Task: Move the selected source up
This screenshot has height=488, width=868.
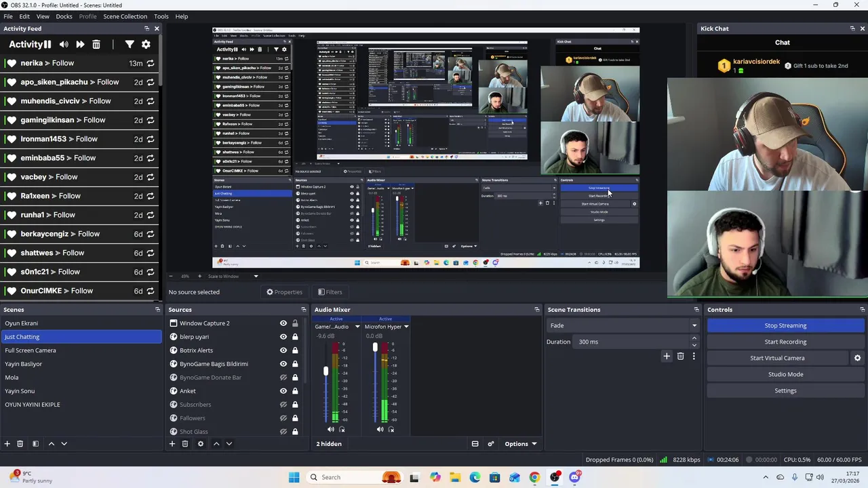Action: [216, 444]
